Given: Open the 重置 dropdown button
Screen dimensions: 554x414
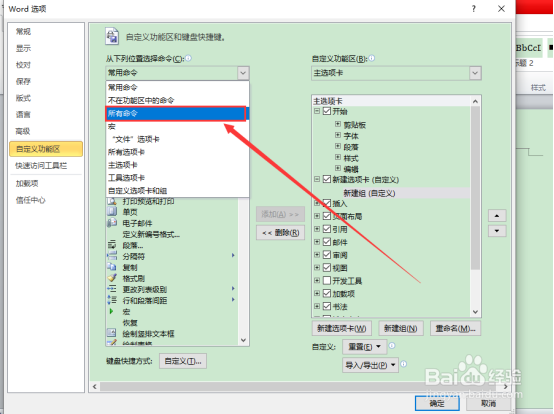Looking at the screenshot, I should pyautogui.click(x=364, y=347).
